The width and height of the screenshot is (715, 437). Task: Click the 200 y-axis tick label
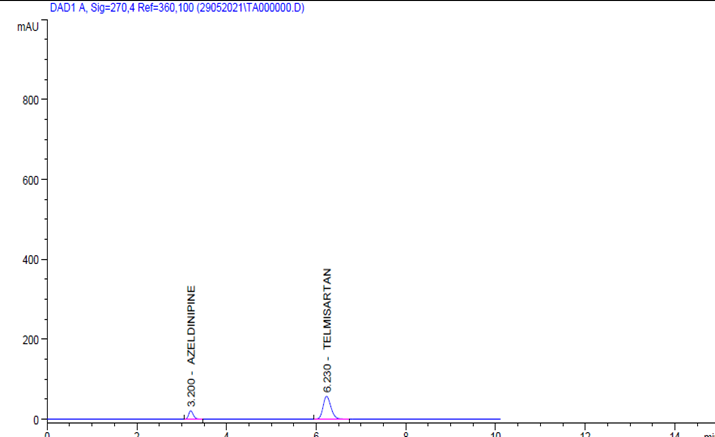pyautogui.click(x=31, y=340)
